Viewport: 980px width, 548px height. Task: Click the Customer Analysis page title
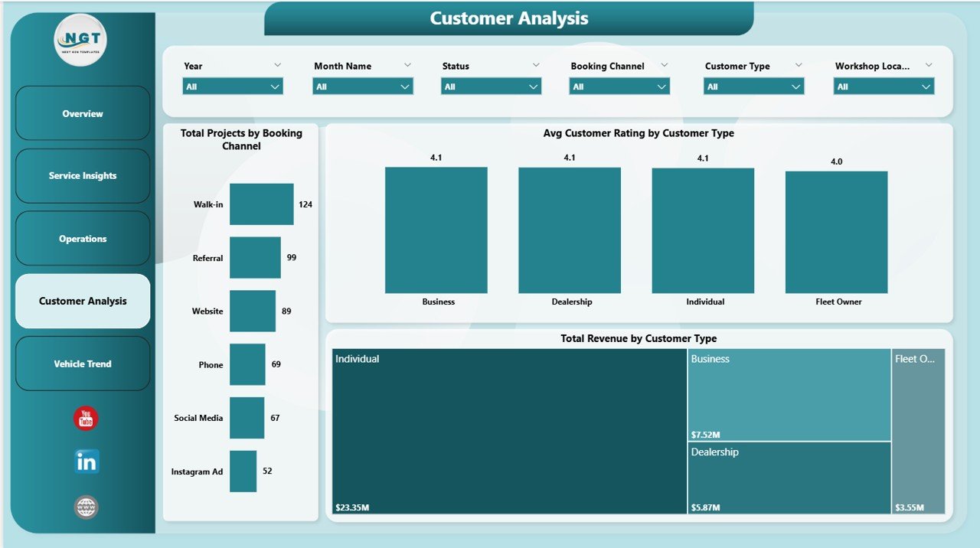tap(509, 18)
